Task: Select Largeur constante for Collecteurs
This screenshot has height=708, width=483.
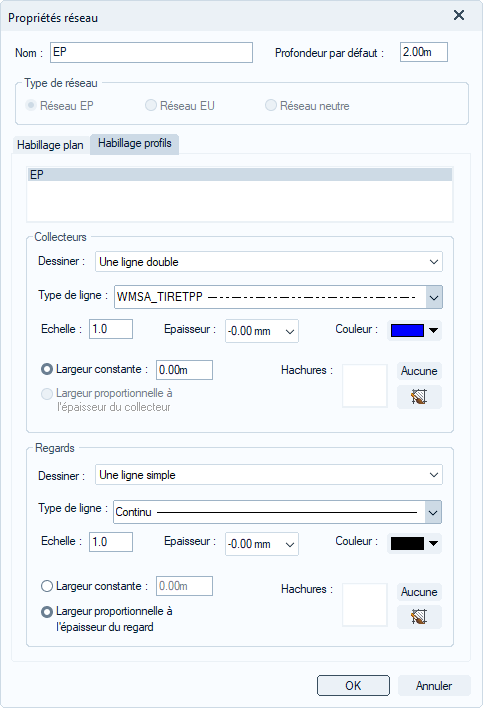Action: coord(47,369)
